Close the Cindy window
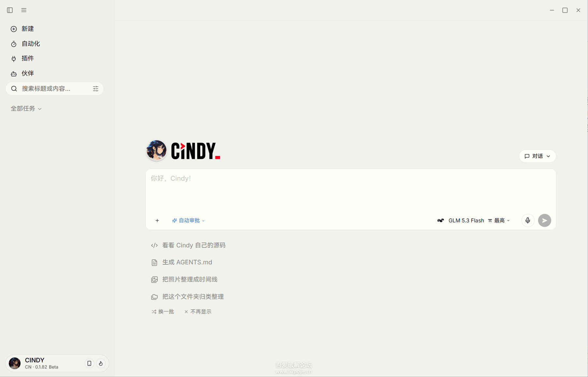Image resolution: width=588 pixels, height=377 pixels. click(578, 10)
